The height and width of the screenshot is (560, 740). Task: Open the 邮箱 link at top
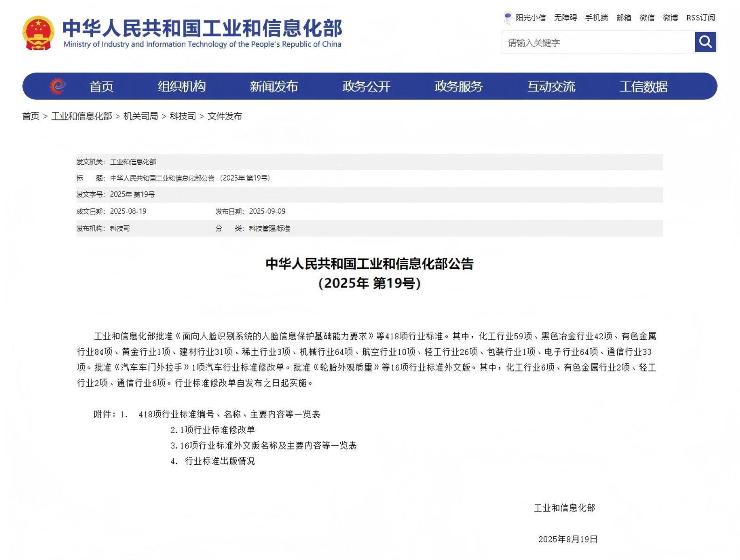tap(623, 18)
